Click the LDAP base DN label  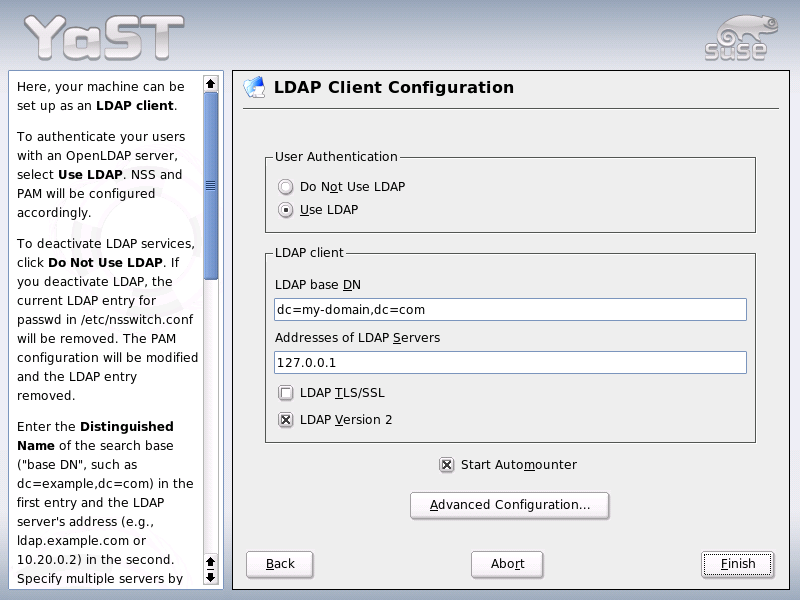[318, 285]
